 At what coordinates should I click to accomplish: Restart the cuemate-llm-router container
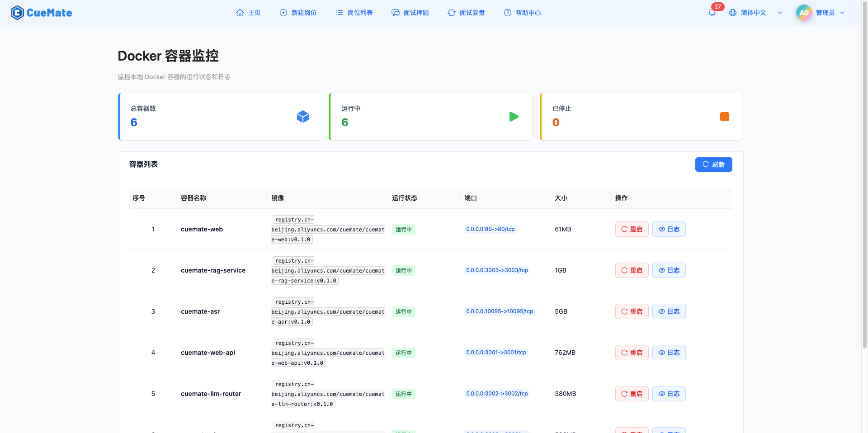(x=632, y=394)
